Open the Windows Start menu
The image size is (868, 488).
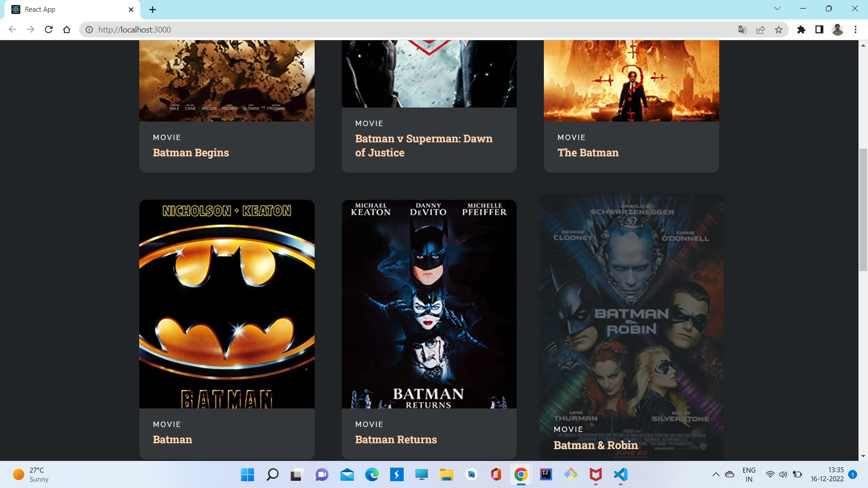click(x=247, y=474)
